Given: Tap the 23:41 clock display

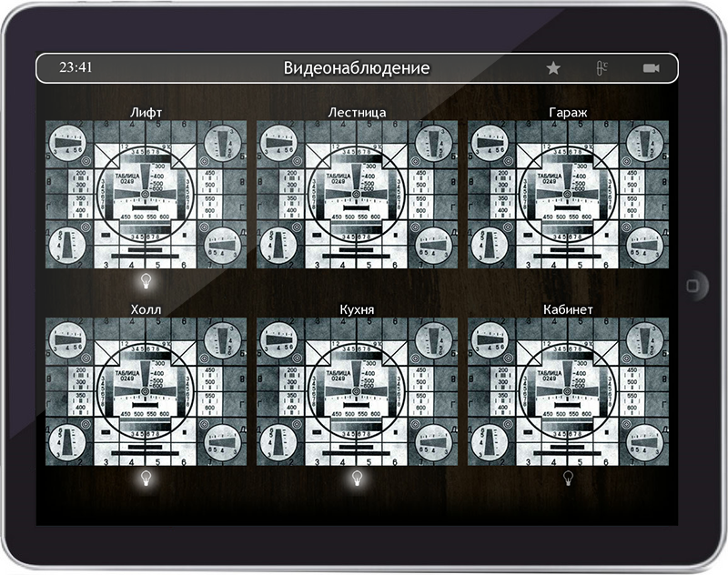Looking at the screenshot, I should 75,68.
